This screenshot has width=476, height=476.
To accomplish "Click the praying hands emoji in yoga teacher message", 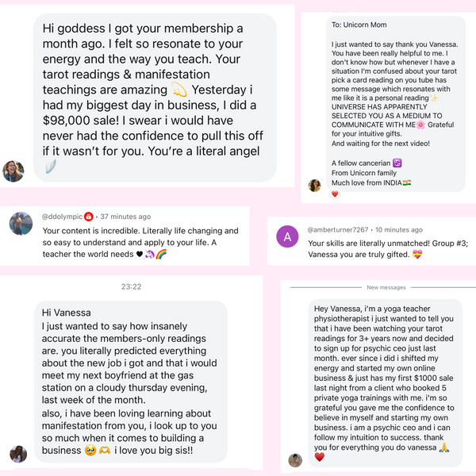I will tap(444, 447).
